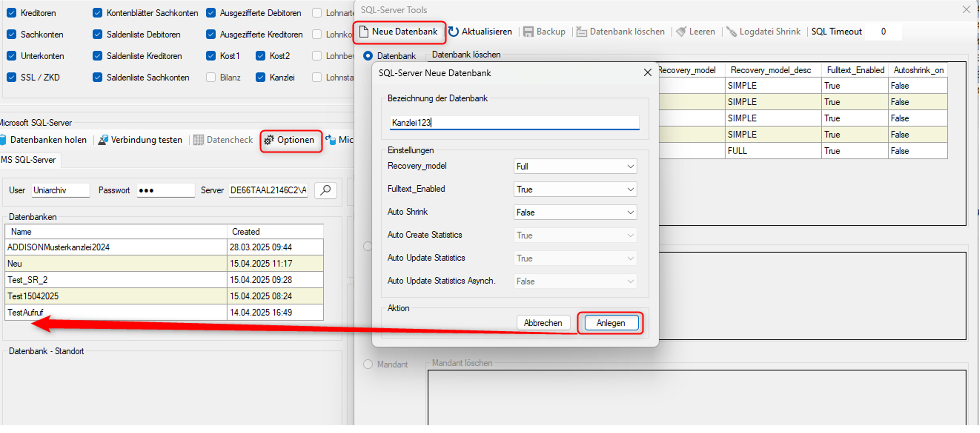Click the SQL Timeout value field
This screenshot has height=433, width=980.
click(883, 32)
